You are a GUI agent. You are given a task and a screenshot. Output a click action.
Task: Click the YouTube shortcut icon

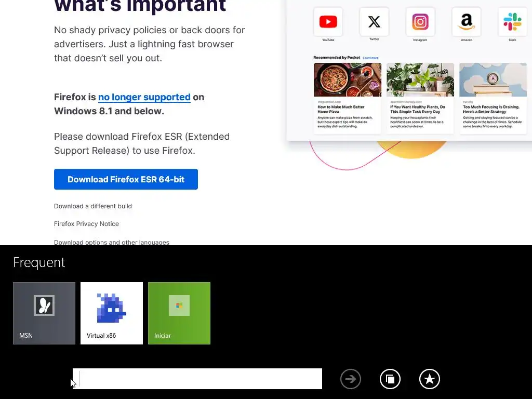[328, 22]
